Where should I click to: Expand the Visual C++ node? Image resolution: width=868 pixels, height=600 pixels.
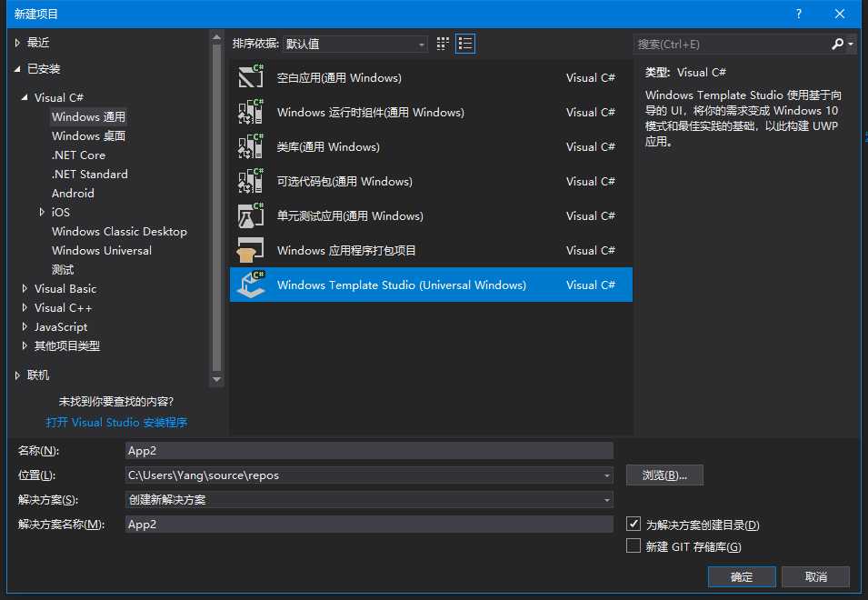pyautogui.click(x=25, y=308)
